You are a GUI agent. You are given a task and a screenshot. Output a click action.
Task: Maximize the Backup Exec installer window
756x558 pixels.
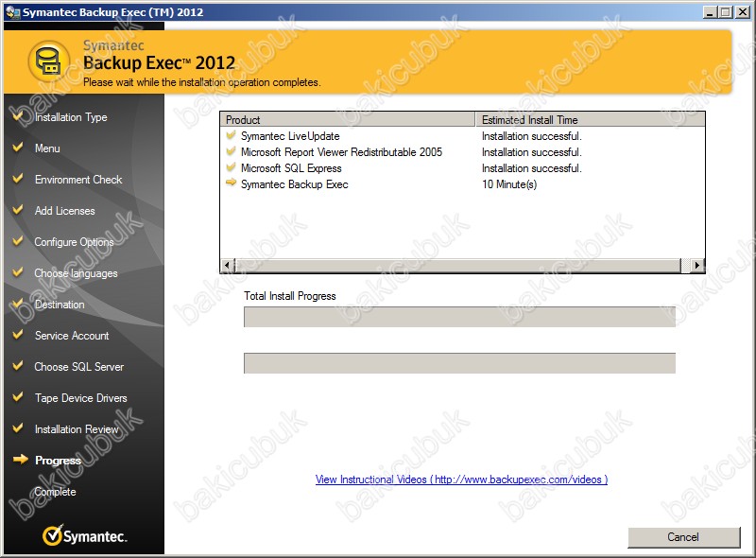click(725, 12)
